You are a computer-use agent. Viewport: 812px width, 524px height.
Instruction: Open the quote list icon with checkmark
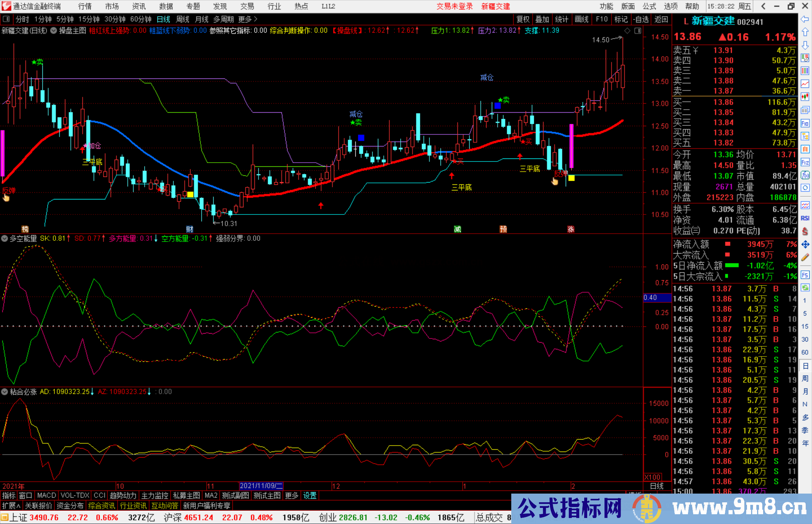[805, 58]
